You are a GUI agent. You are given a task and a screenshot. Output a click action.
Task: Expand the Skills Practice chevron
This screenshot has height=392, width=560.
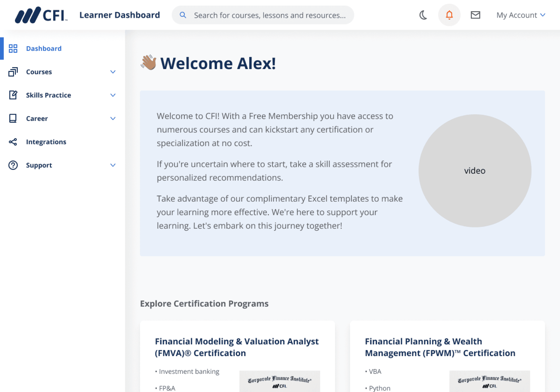point(113,95)
